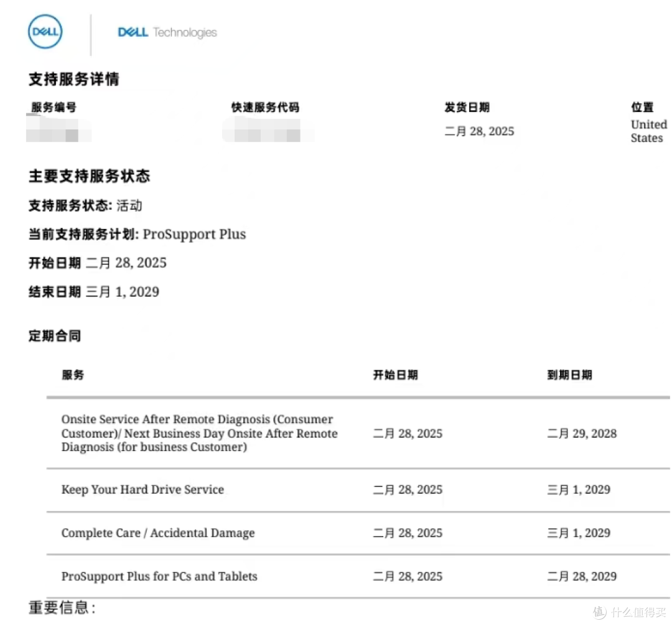Click Keep Your Hard Drive start date
Screen dimensions: 672x626
pos(408,490)
